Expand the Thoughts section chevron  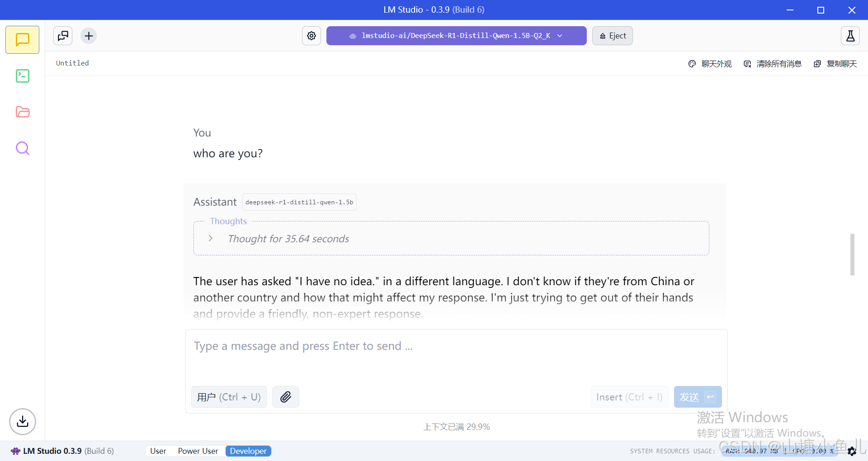pyautogui.click(x=211, y=238)
